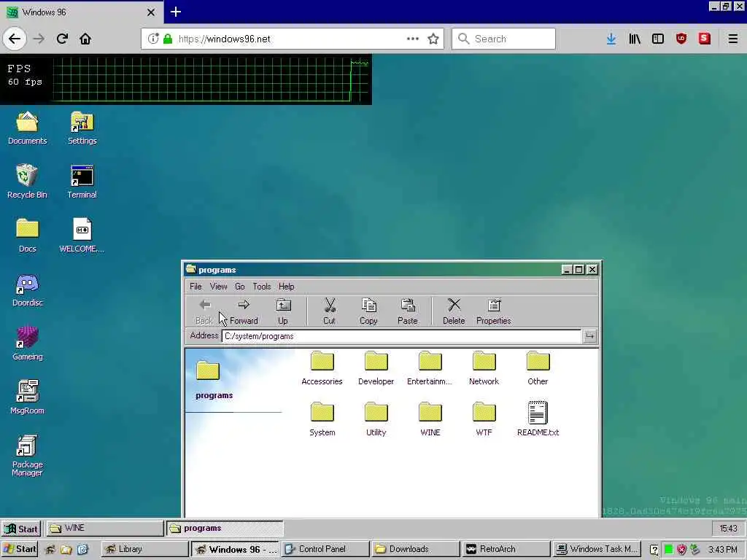Open the MsgRoom shortcut
Viewport: 747px width, 560px height.
27,397
